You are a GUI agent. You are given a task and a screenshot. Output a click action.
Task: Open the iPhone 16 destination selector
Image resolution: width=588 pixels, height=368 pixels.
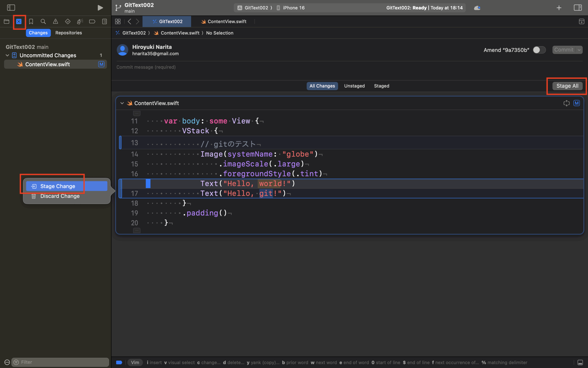[291, 8]
